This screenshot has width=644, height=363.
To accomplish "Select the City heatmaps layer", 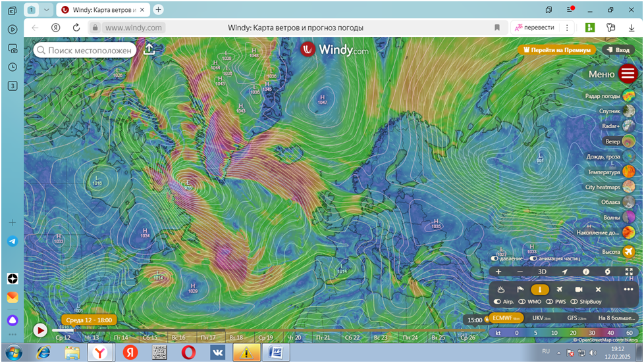I will 629,187.
